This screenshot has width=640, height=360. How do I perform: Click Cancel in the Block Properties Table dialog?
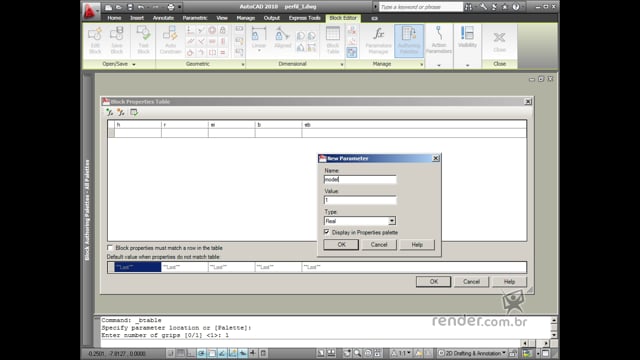click(471, 282)
